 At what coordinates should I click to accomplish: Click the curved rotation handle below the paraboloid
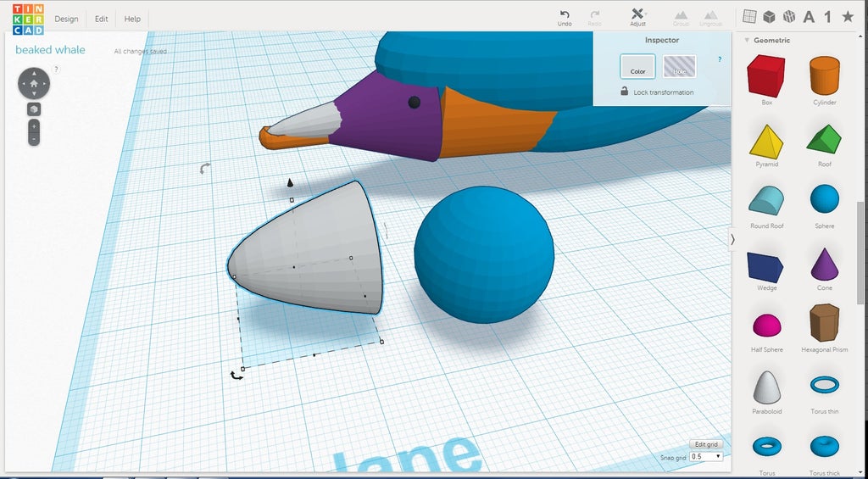point(236,376)
